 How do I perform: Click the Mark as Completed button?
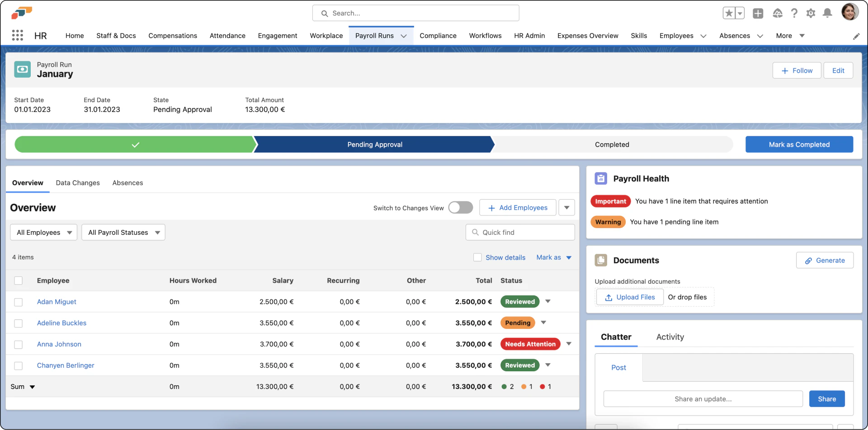799,144
